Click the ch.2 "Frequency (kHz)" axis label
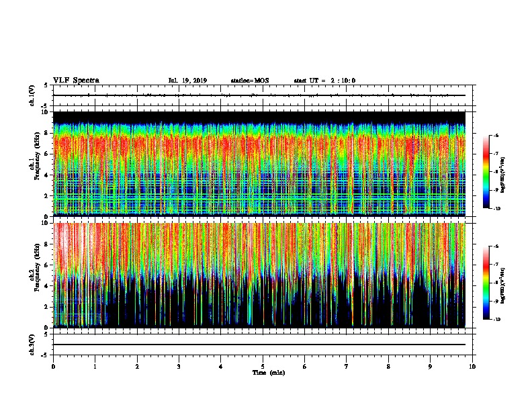532x411 pixels. (x=38, y=267)
